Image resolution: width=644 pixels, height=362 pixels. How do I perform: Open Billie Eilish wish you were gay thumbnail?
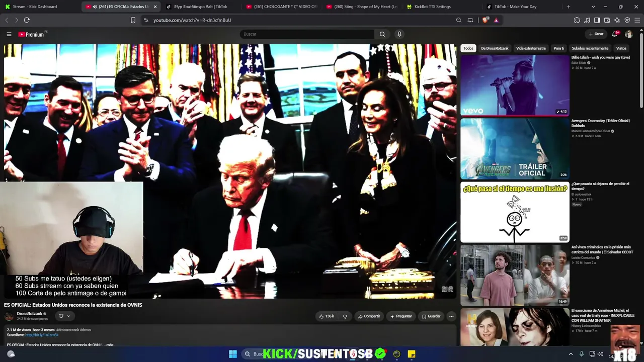click(515, 85)
